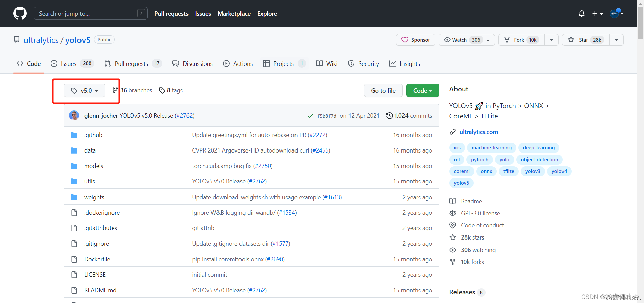Open the .github folder
The height and width of the screenshot is (303, 644).
click(x=93, y=135)
